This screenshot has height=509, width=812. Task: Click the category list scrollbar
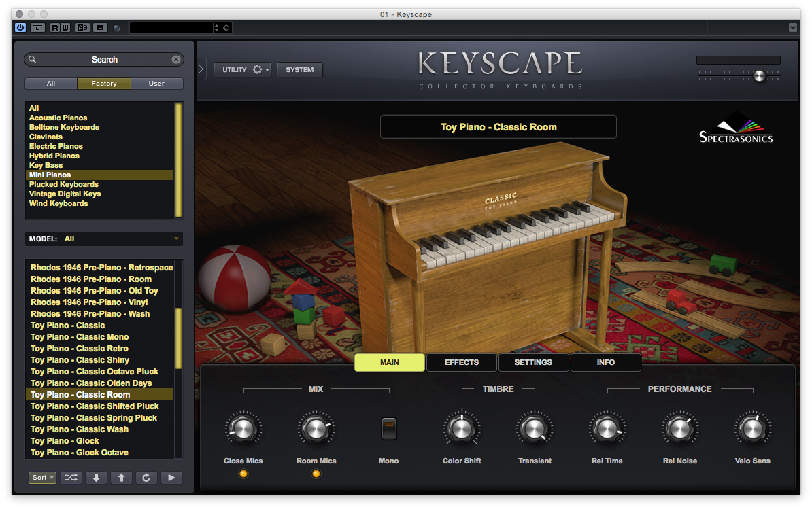pos(179,160)
